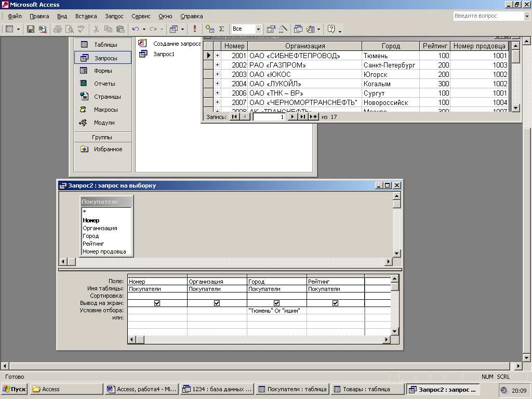Click the Cut scissors icon

[x=96, y=29]
